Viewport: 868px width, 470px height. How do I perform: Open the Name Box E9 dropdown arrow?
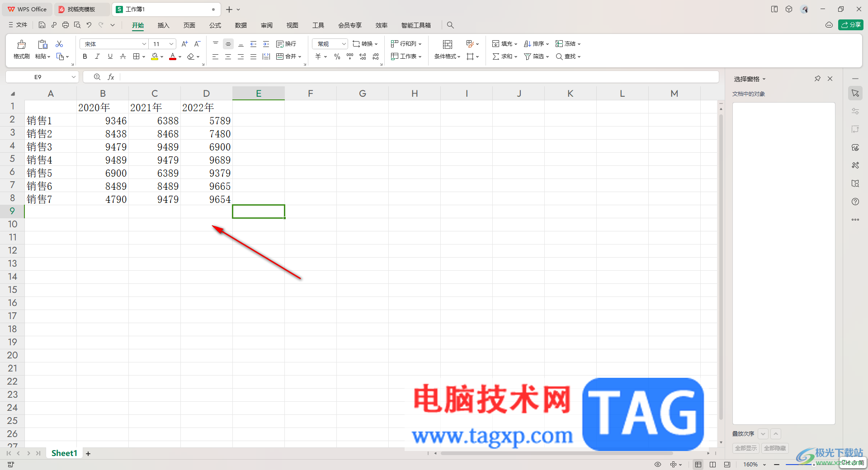point(73,77)
